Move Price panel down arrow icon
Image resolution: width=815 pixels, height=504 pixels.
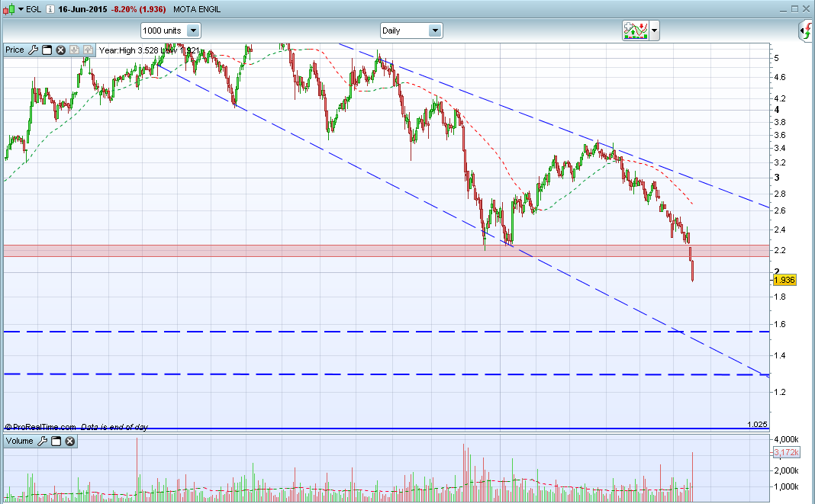(74, 50)
